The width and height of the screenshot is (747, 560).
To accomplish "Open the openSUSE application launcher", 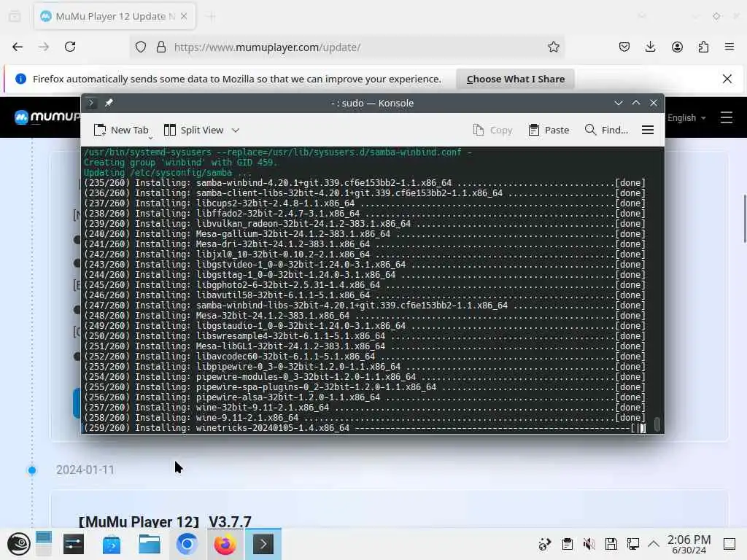I will point(18,544).
